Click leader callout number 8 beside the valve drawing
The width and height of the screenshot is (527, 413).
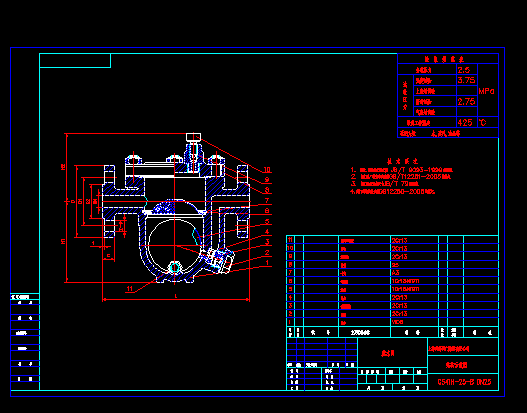pos(267,190)
